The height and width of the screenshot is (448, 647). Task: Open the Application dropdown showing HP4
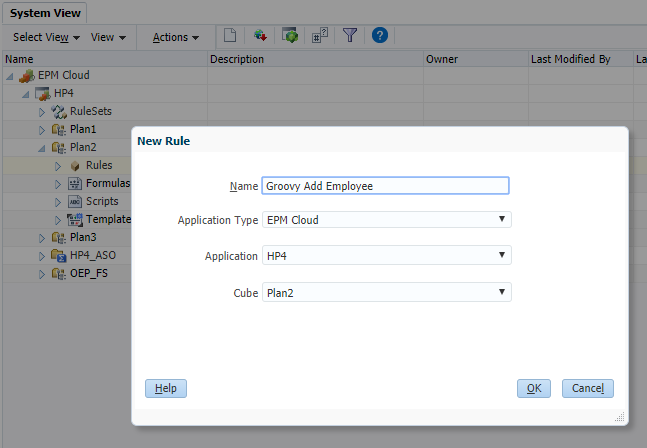click(386, 256)
